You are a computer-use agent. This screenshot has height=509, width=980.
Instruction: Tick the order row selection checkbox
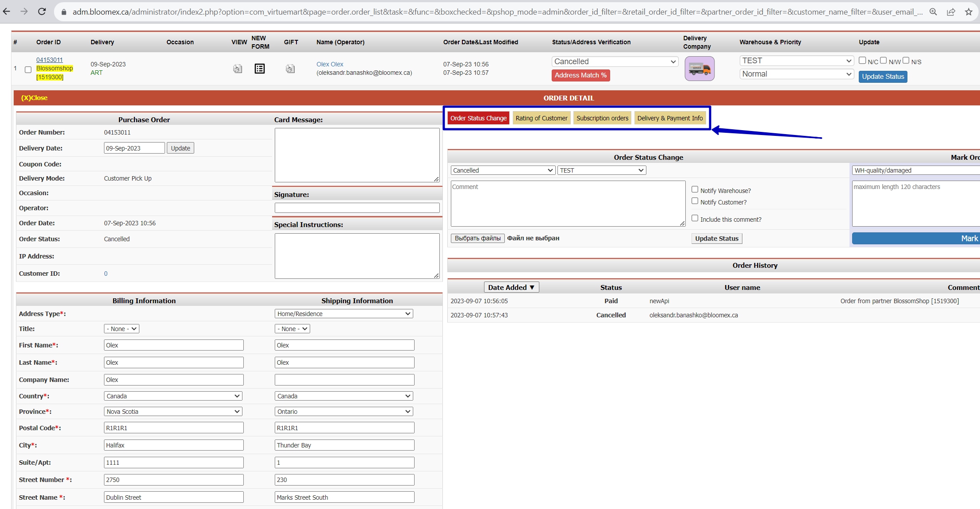[28, 69]
